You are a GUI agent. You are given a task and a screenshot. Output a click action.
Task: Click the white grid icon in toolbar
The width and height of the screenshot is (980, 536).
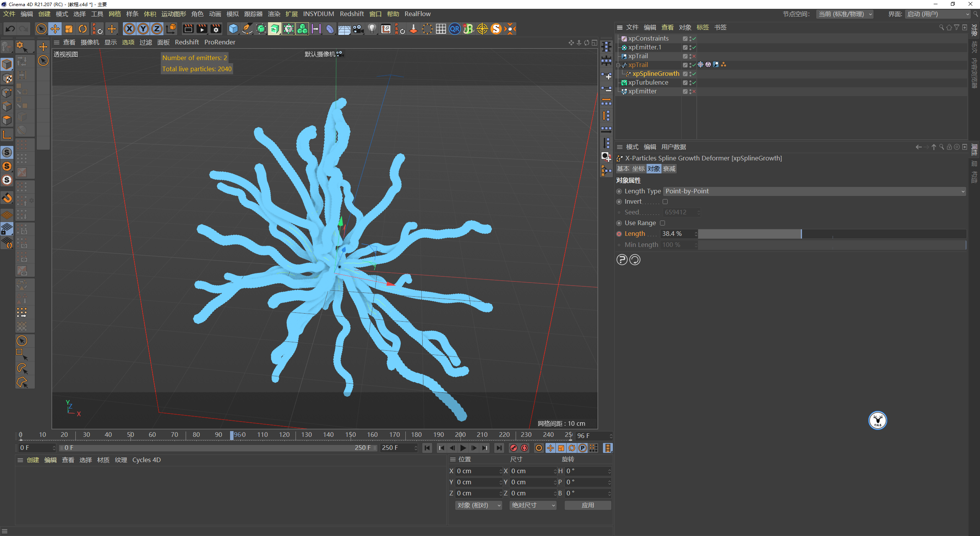[441, 29]
